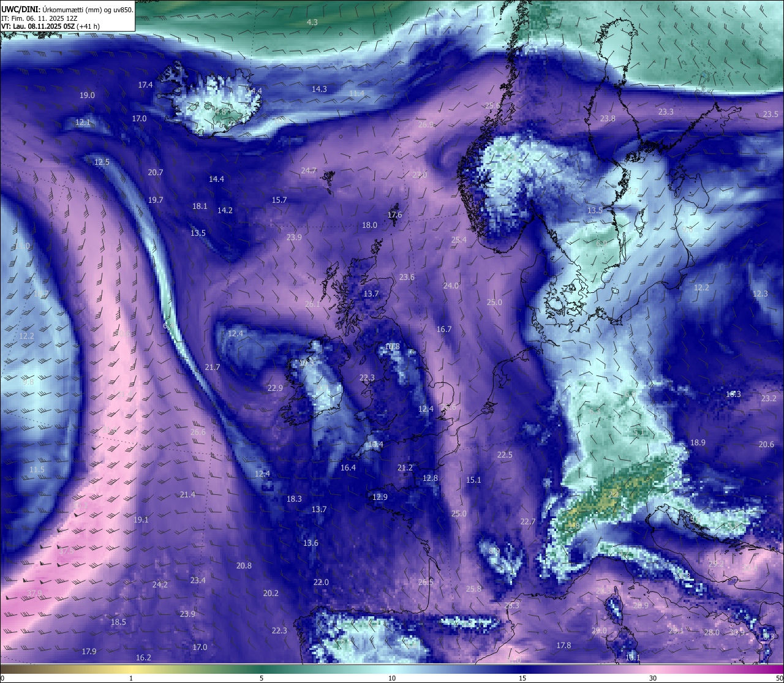Screen dimensions: 784x683
Task: Click the 25.8 value label
Action: 473,589
